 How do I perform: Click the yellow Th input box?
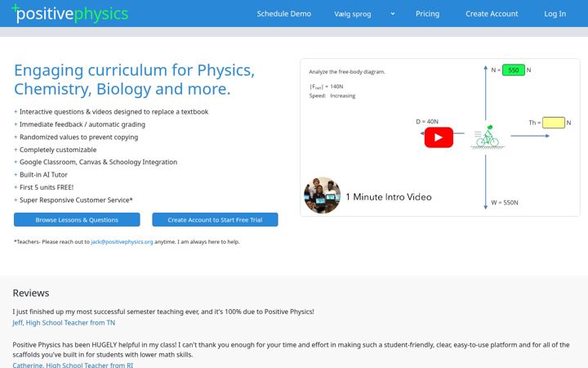pos(554,123)
